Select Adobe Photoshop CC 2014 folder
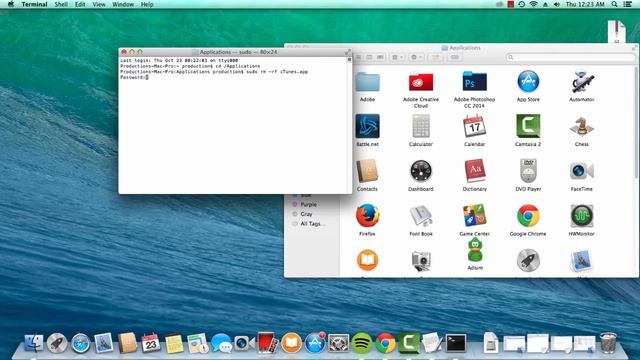The width and height of the screenshot is (640, 360). click(474, 81)
